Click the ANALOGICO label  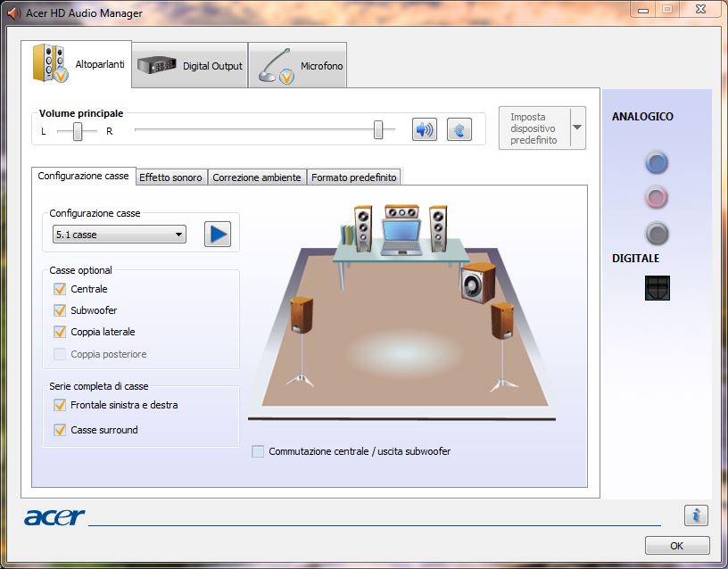tap(642, 117)
